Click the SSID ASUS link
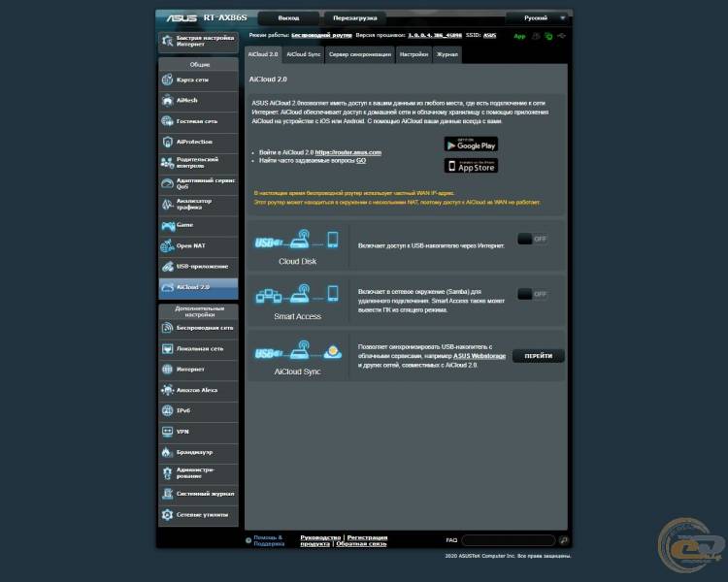 tap(489, 35)
